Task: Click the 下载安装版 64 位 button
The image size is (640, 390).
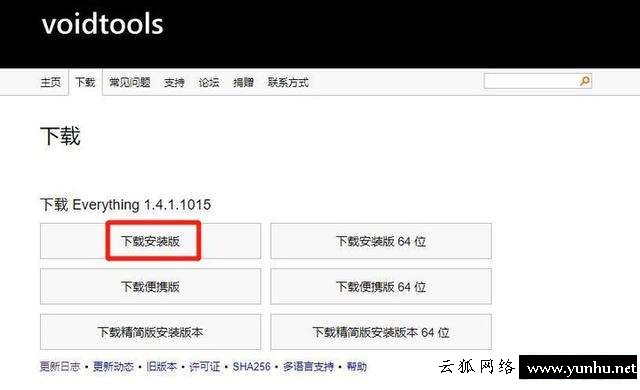Action: (x=381, y=241)
